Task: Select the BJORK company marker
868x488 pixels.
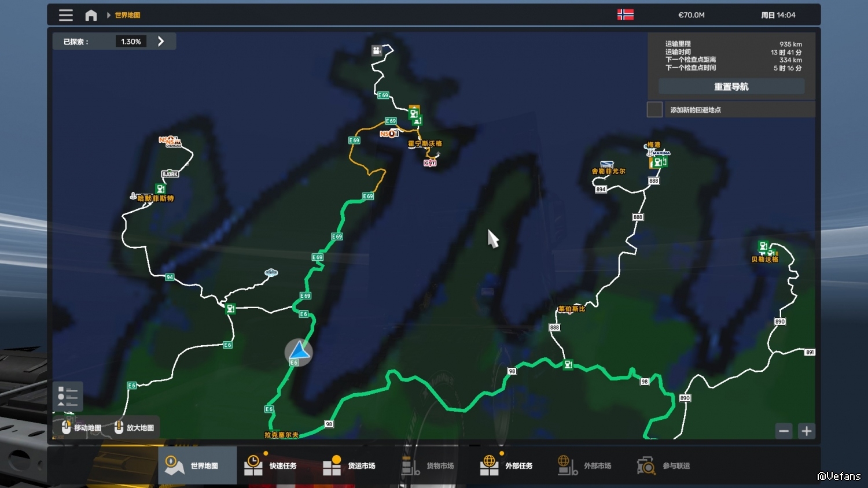Action: [x=170, y=174]
